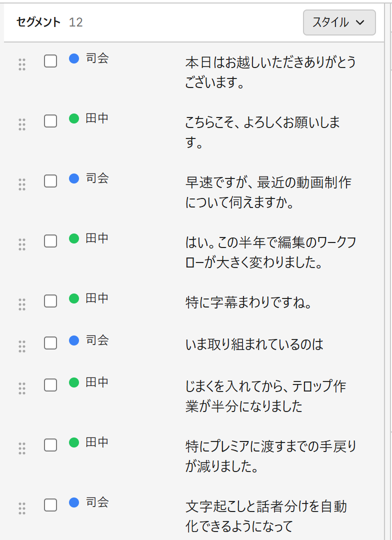Click text はい。この半年で編集のワークフローが大きく変わりました。
The height and width of the screenshot is (540, 392).
click(270, 252)
